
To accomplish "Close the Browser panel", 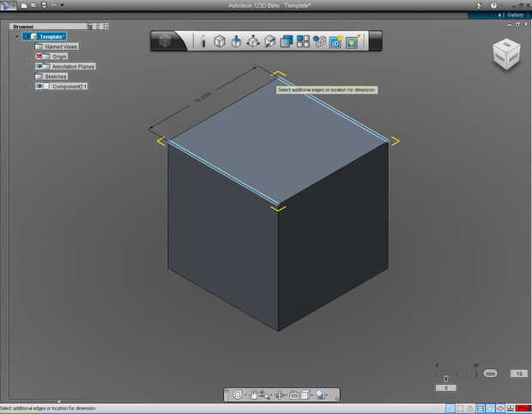I will point(106,26).
